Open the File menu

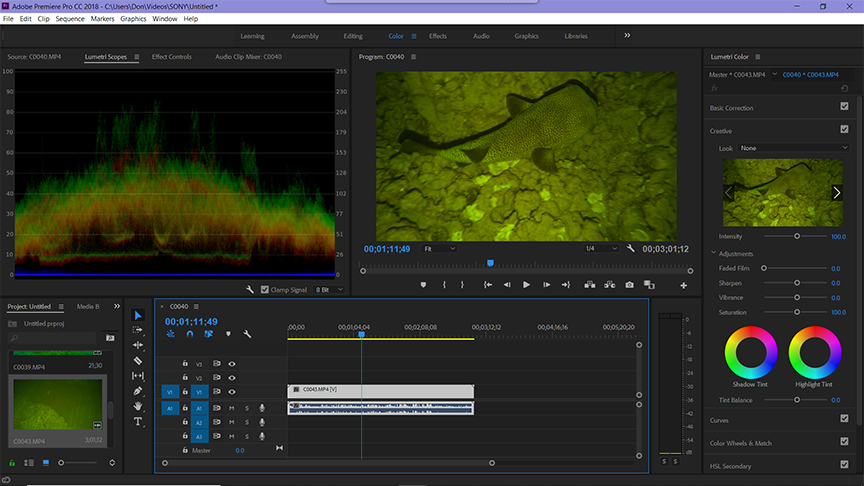click(x=8, y=19)
